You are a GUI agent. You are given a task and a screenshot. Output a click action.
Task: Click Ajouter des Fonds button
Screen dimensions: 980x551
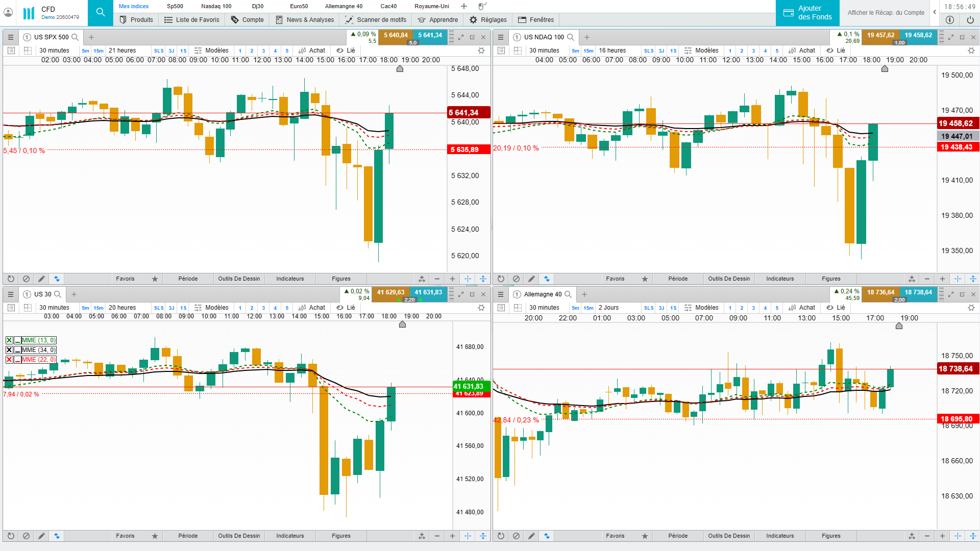pos(807,13)
